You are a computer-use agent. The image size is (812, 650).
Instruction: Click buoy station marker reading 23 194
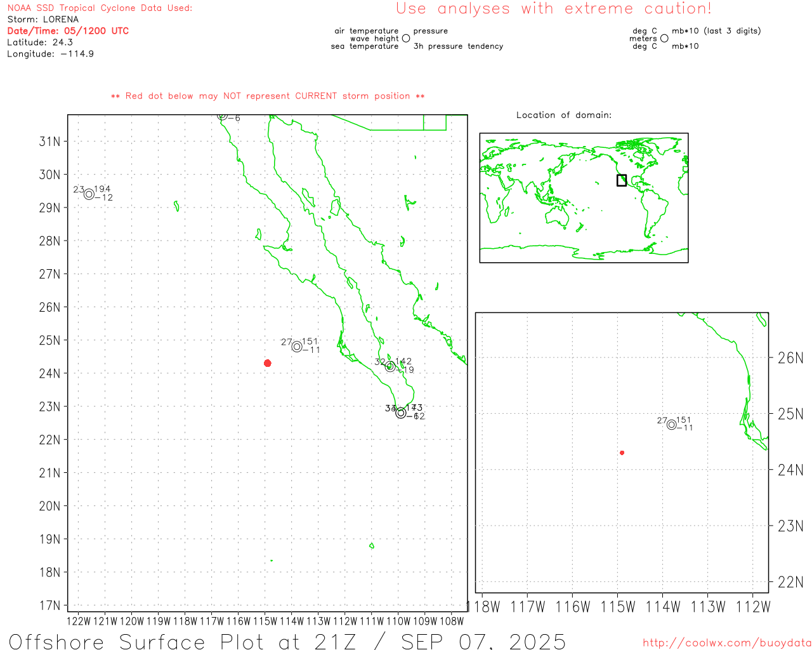[x=89, y=194]
